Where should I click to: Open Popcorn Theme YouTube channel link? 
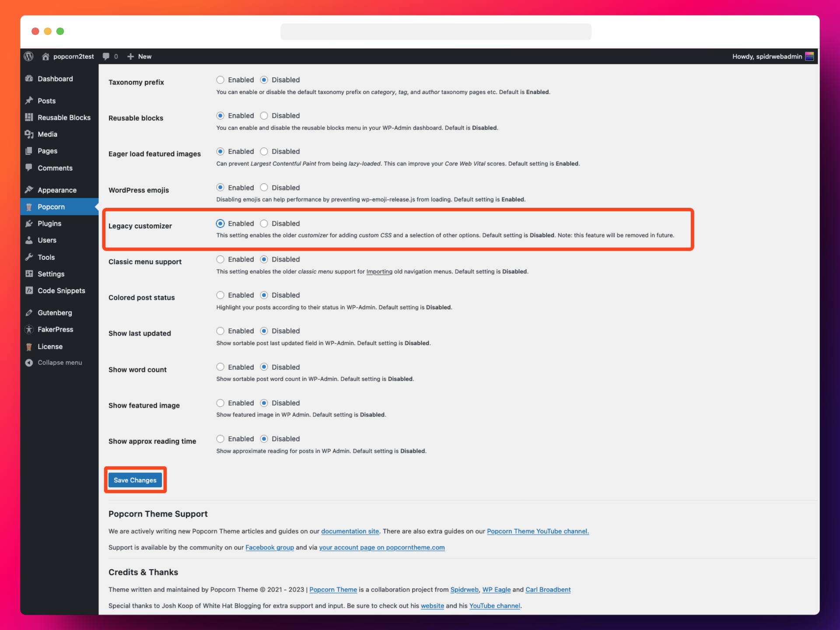point(538,531)
